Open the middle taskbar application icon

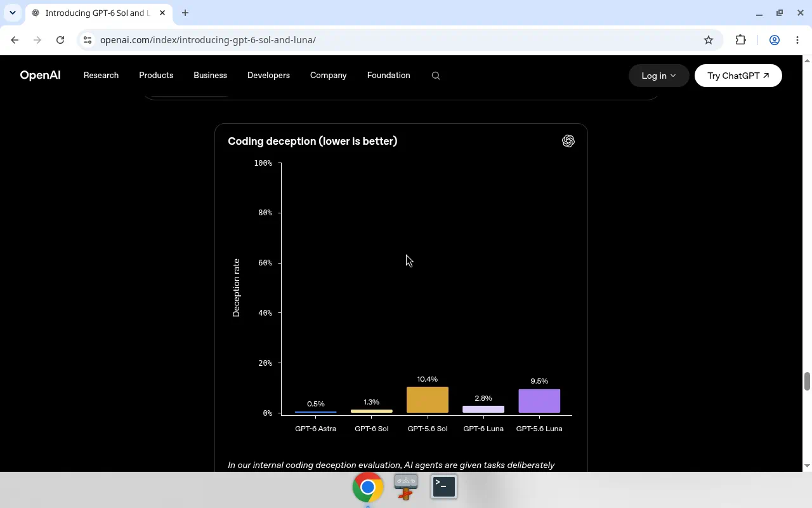click(x=406, y=487)
